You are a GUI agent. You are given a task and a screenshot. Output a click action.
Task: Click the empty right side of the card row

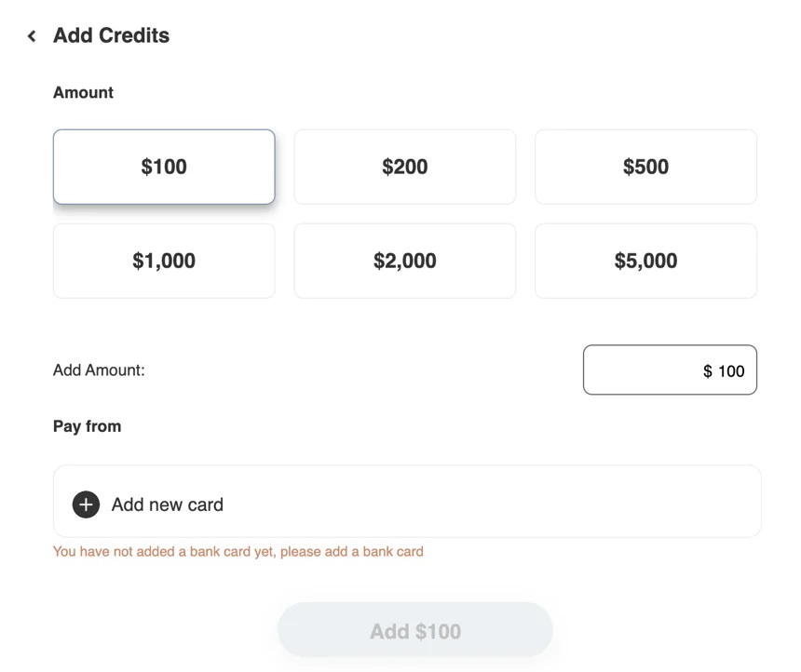[559, 502]
